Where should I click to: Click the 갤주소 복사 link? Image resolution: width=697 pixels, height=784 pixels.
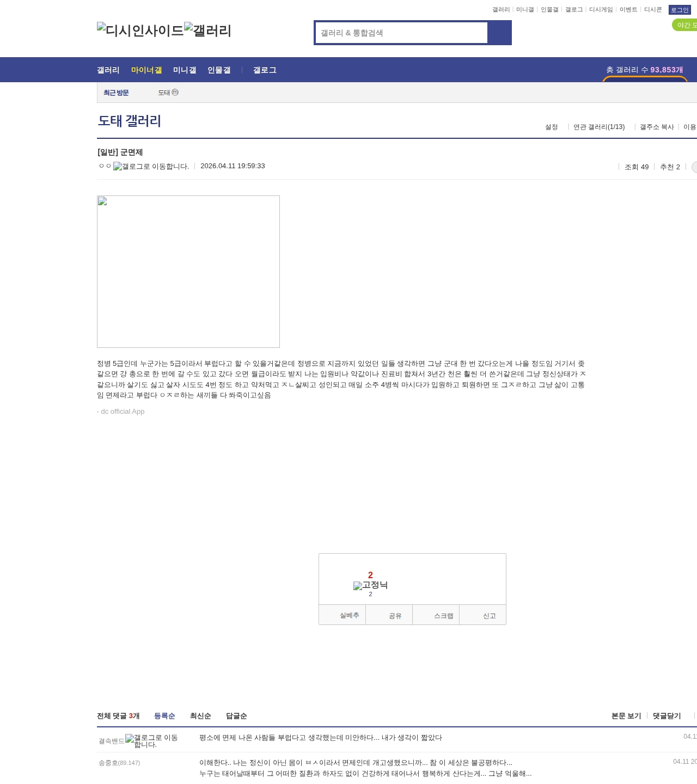coord(657,127)
